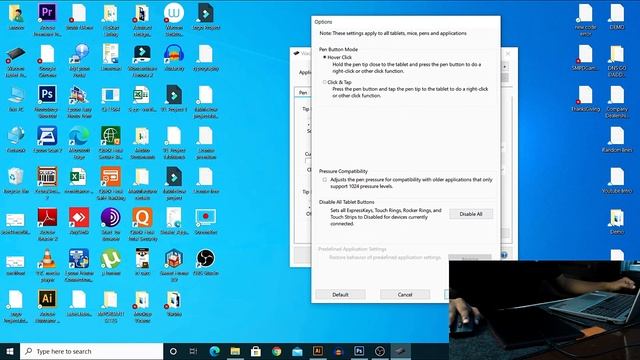Open the This PC desktop icon
Image resolution: width=640 pixels, height=360 pixels.
click(16, 99)
